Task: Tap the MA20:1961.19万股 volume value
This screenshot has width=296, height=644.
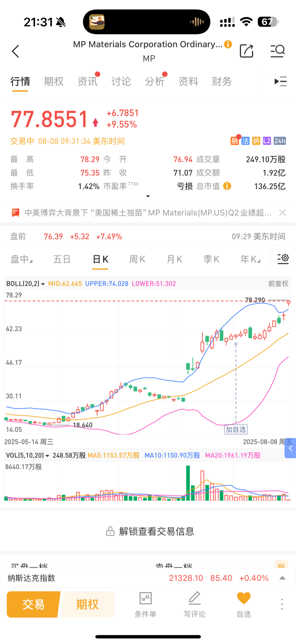Action: (x=233, y=455)
